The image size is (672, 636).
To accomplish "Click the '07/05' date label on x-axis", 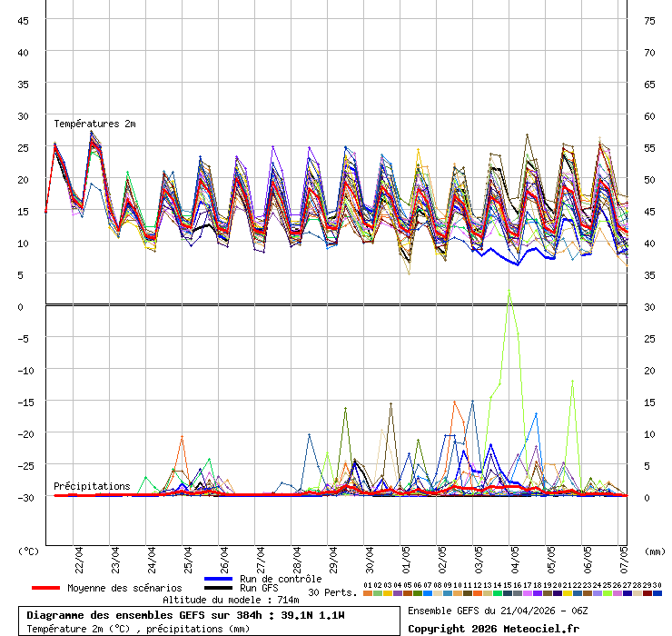I will coord(623,556).
